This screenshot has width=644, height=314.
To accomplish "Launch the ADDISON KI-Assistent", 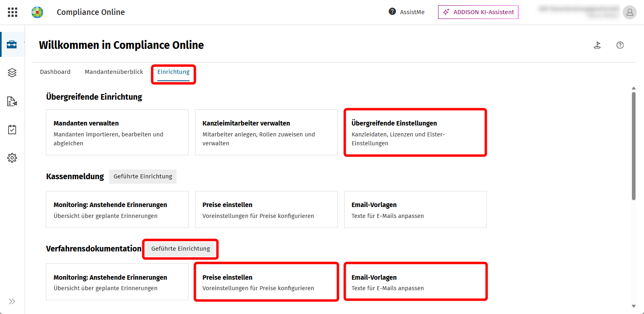I will pos(478,12).
